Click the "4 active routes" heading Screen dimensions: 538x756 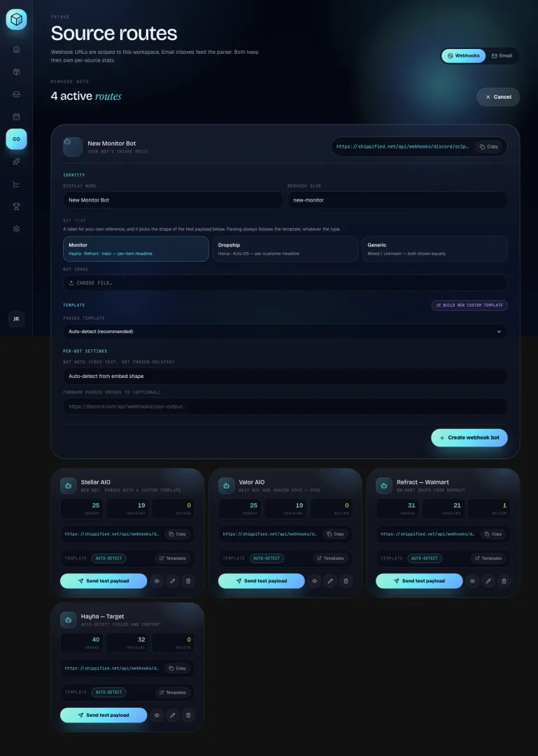tap(86, 96)
